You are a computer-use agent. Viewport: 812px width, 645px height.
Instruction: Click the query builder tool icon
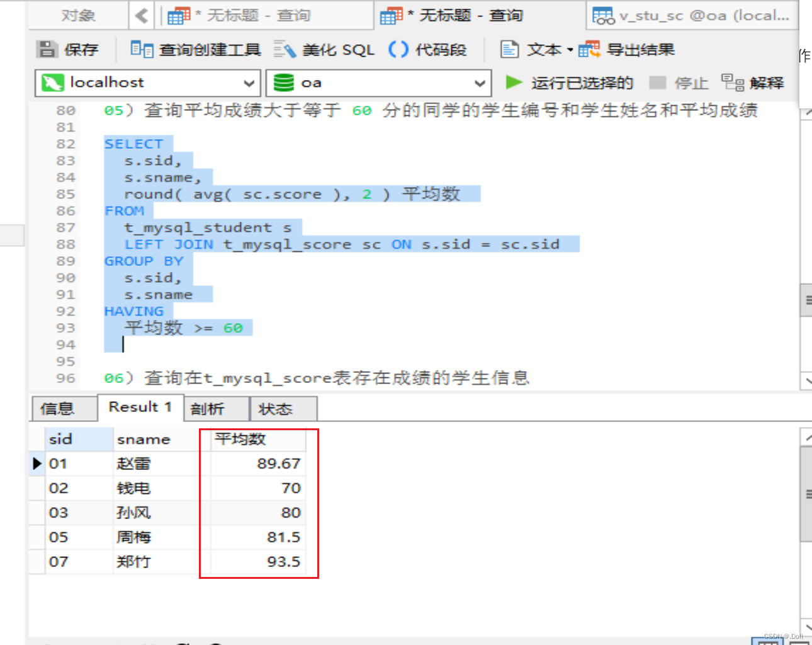(142, 49)
